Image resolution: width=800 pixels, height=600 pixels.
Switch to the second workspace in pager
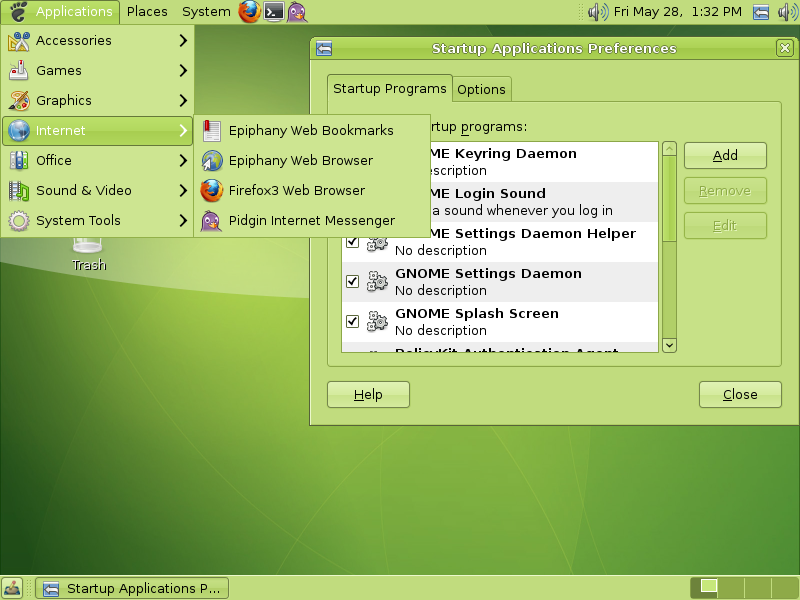point(731,588)
